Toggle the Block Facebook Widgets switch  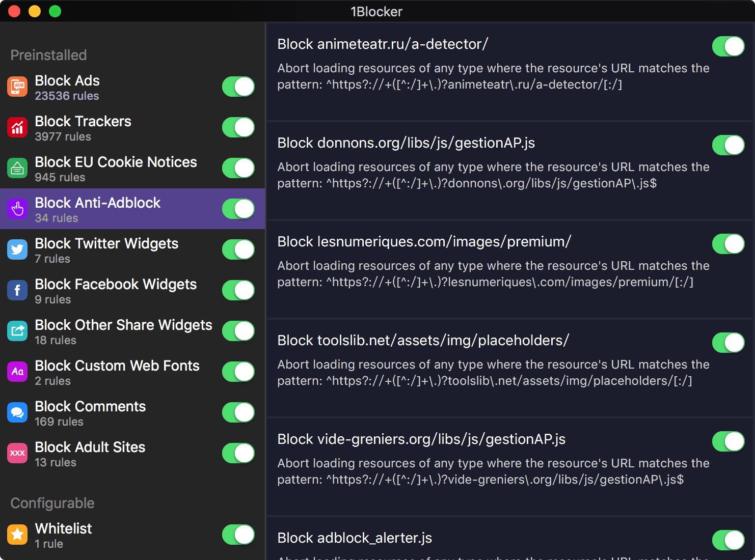238,290
